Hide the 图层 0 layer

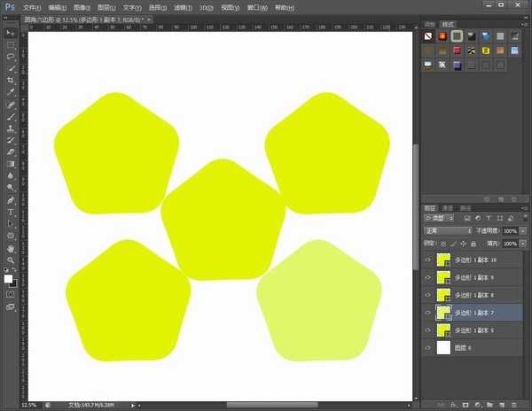pos(428,348)
